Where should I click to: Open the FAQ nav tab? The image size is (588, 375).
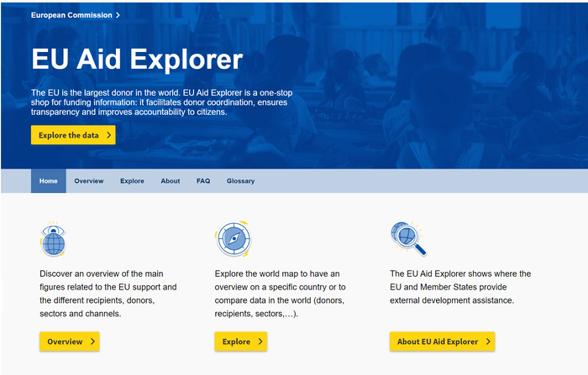point(203,181)
